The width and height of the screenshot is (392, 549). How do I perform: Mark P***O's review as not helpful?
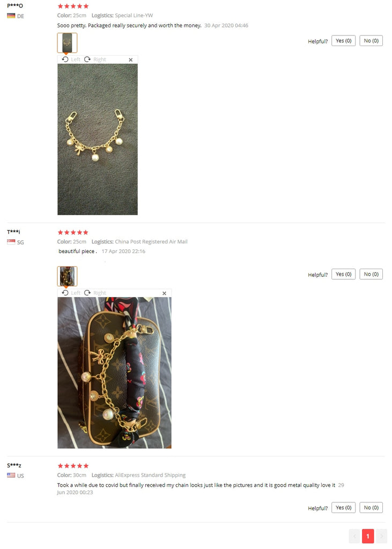[371, 41]
